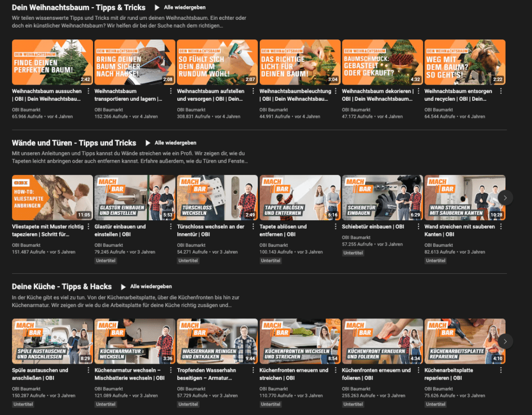Open video title Glastür einbauen und einstellen
This screenshot has width=532, height=415.
click(120, 231)
